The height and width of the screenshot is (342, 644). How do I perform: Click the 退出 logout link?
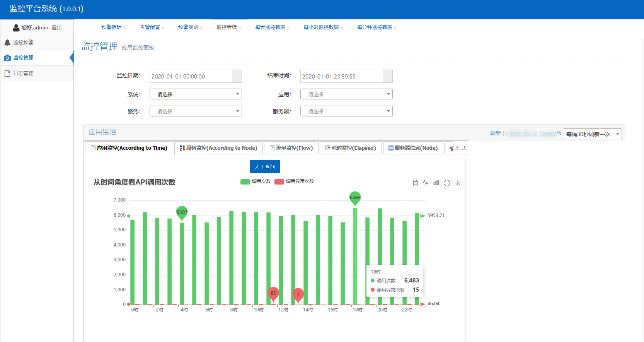click(x=56, y=27)
